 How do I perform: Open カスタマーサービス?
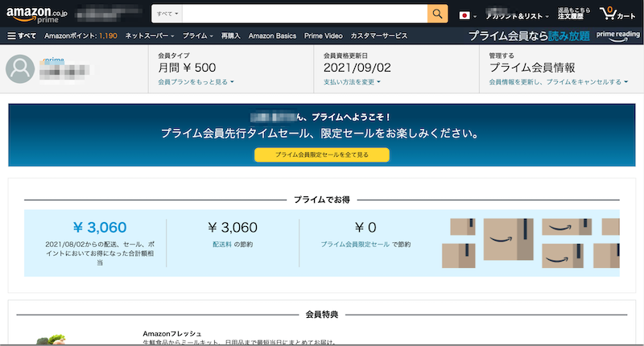[378, 35]
